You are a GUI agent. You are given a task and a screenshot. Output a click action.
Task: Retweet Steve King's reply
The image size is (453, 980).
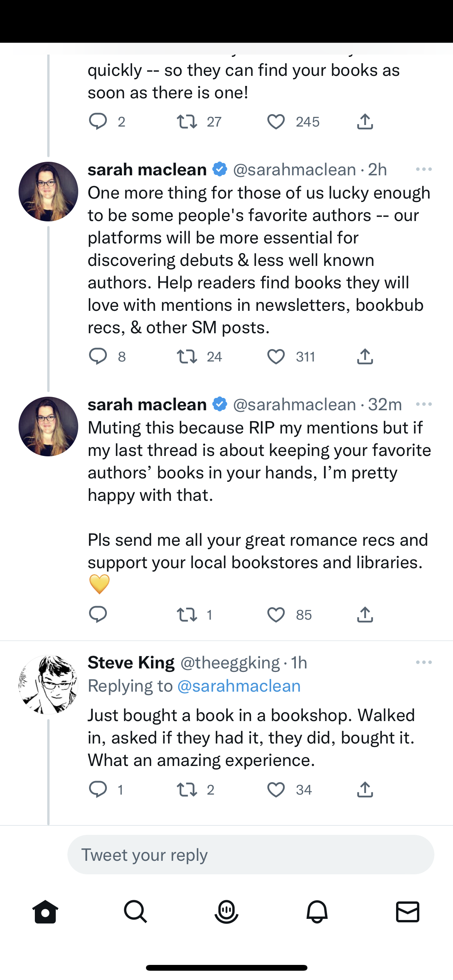(x=187, y=790)
